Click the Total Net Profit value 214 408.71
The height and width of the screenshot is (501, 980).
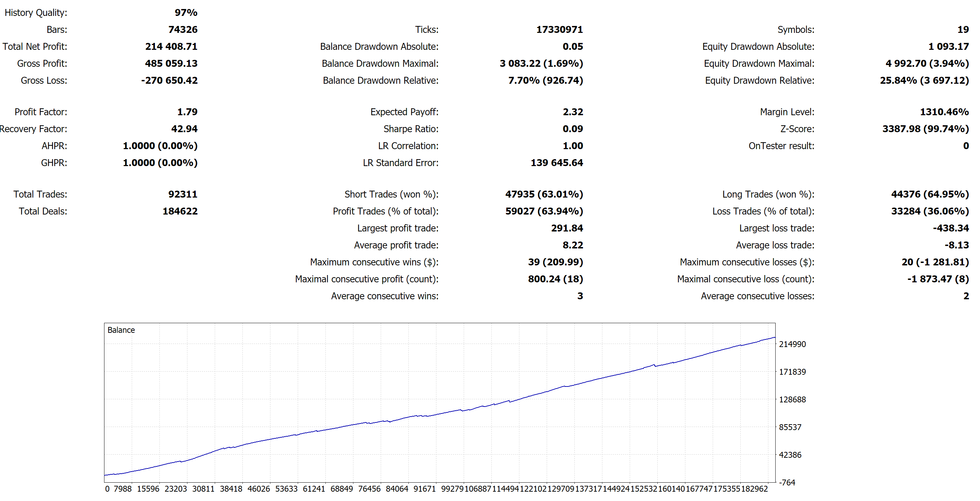tap(171, 46)
